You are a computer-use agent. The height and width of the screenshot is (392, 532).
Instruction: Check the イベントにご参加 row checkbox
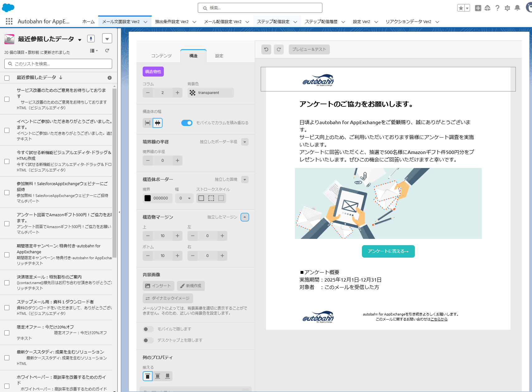click(7, 130)
